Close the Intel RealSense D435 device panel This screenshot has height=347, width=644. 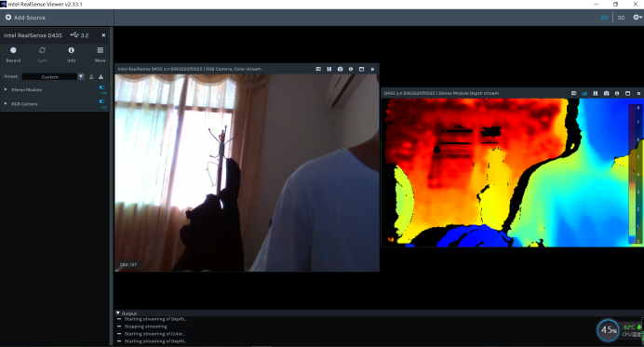click(103, 35)
